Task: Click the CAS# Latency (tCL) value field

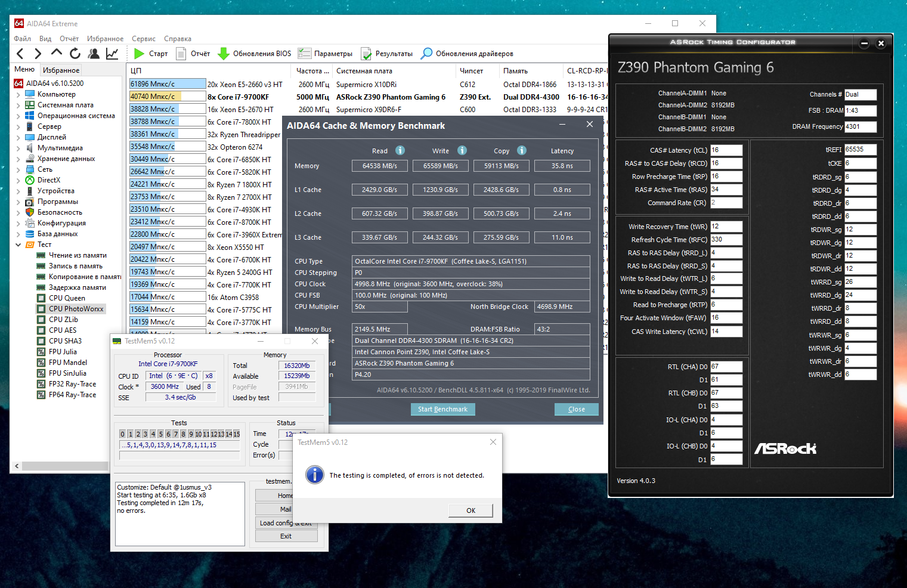Action: coord(726,150)
